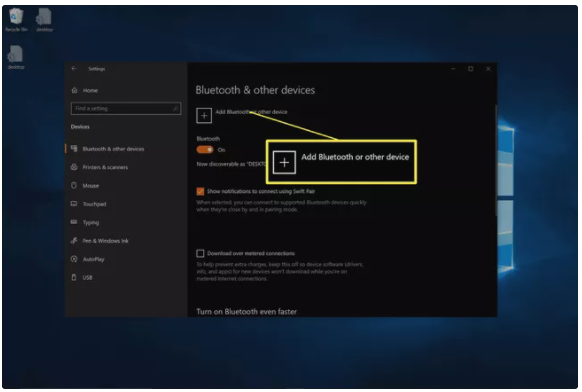Click the USB icon in sidebar
This screenshot has height=392, width=582.
tap(74, 277)
